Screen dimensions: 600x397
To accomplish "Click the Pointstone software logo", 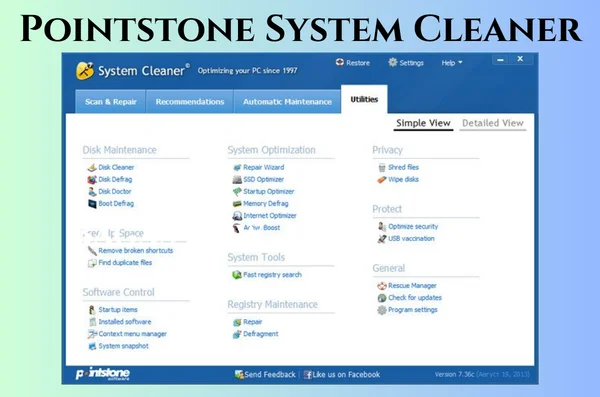I will tap(103, 374).
